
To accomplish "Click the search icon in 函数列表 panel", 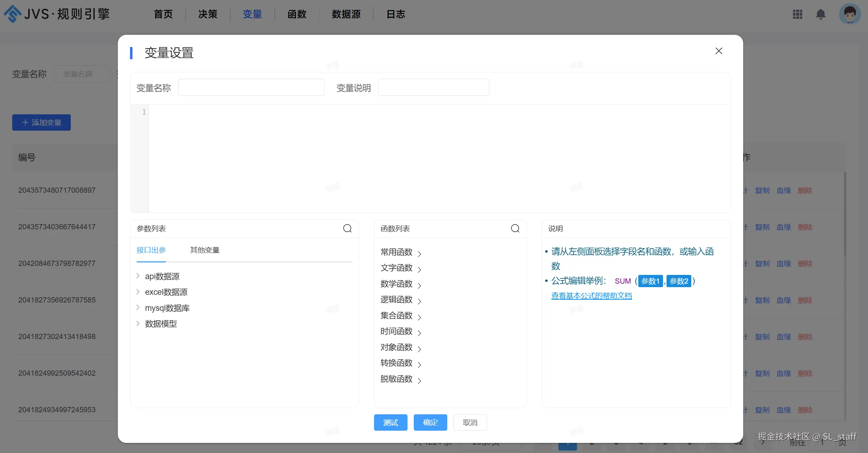I will pos(515,228).
